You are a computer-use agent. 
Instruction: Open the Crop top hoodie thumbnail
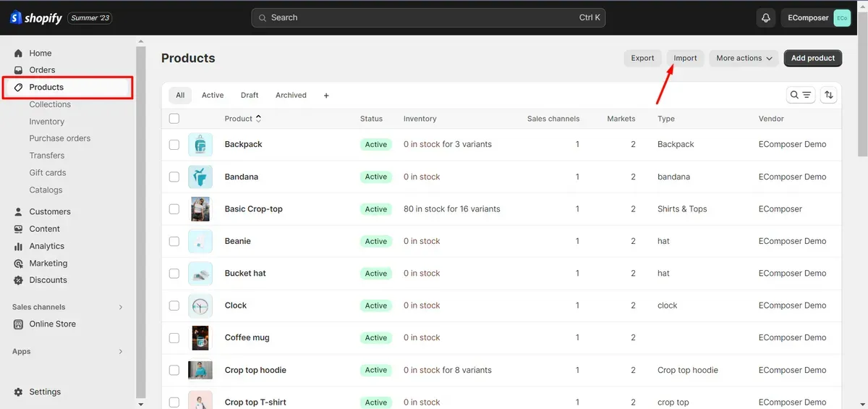coord(200,370)
